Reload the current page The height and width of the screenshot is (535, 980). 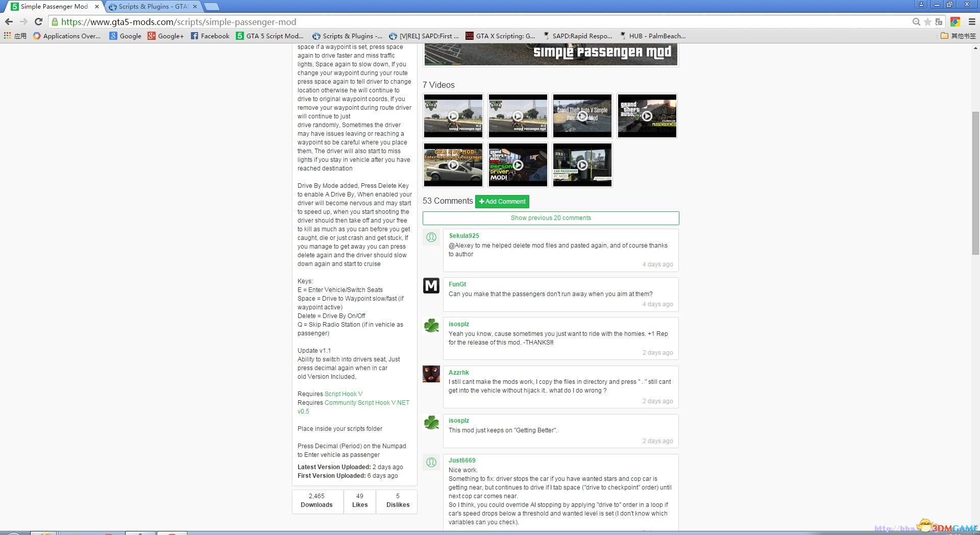[x=38, y=22]
